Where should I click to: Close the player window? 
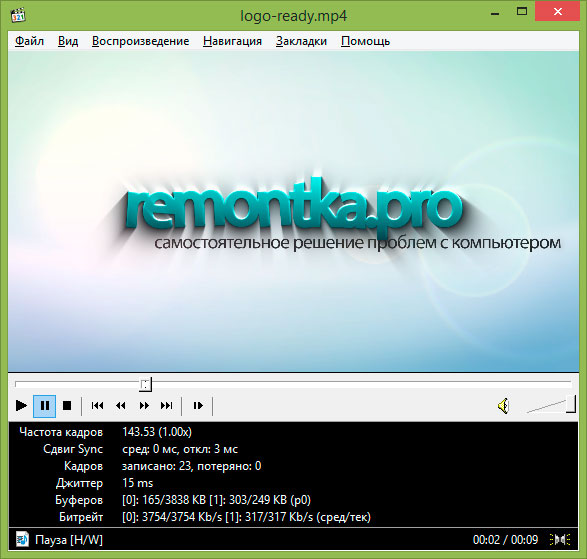click(558, 12)
